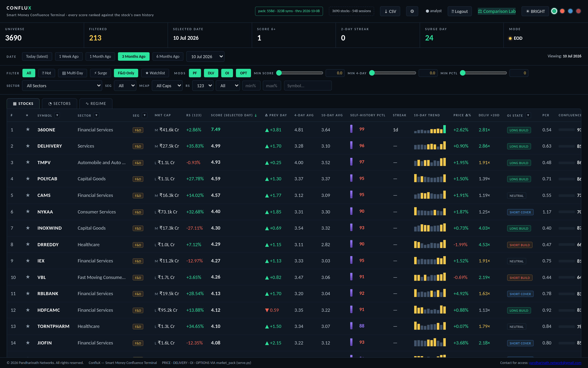This screenshot has height=368, width=588.
Task: Star the 360ONE row for watchlist
Action: point(28,130)
